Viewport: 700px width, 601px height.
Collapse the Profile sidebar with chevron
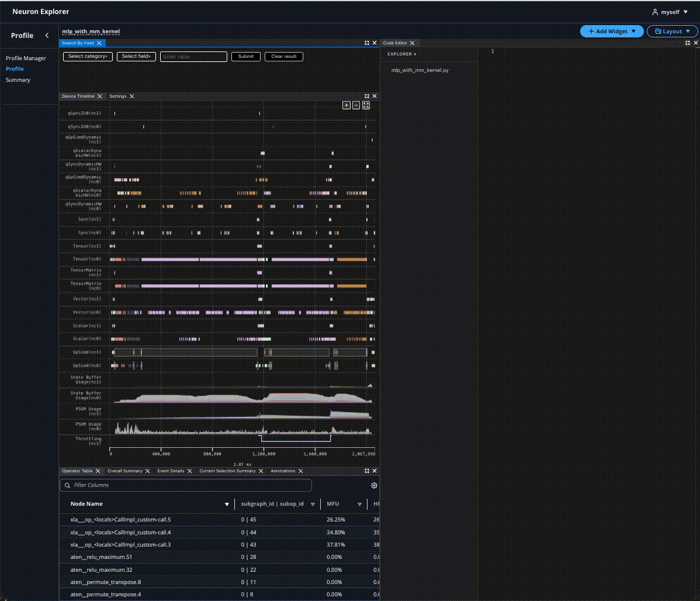47,36
